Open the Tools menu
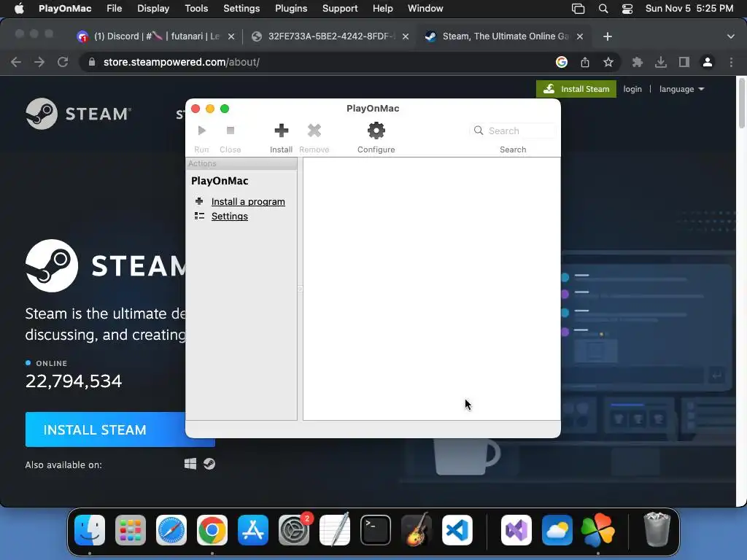 click(x=196, y=9)
